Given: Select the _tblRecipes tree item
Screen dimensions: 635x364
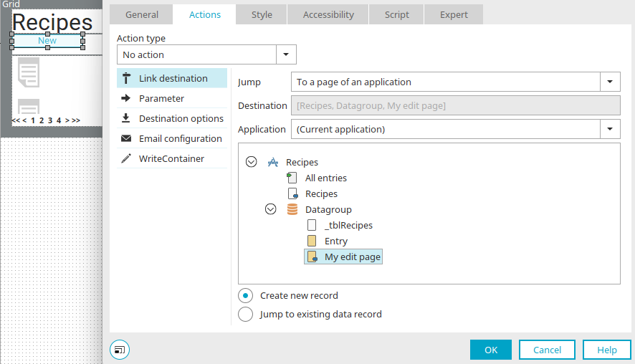Looking at the screenshot, I should (x=348, y=225).
